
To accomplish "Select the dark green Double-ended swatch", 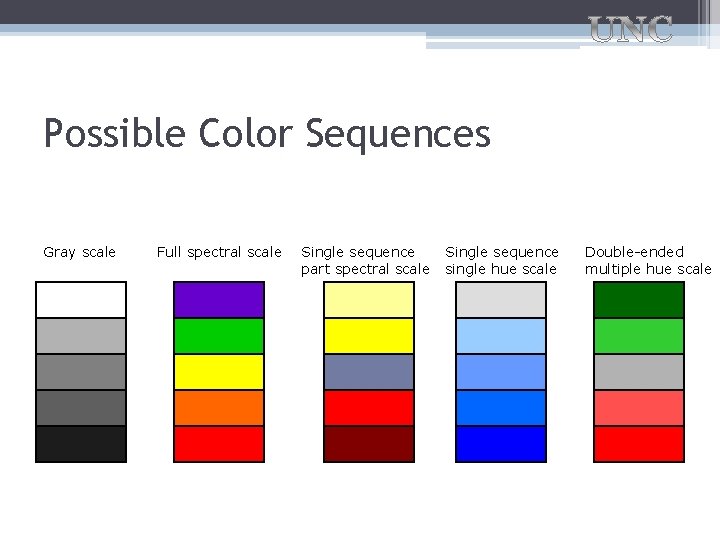I will tap(639, 300).
